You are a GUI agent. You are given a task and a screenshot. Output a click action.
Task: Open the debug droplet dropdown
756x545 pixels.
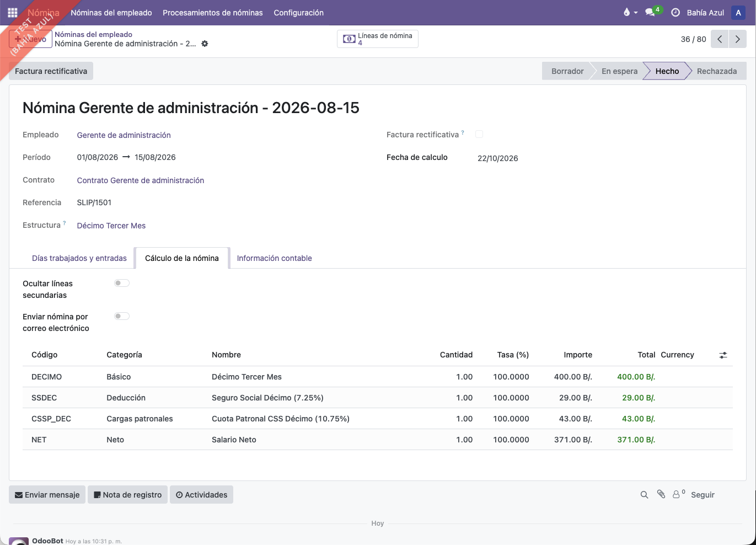[x=630, y=13]
